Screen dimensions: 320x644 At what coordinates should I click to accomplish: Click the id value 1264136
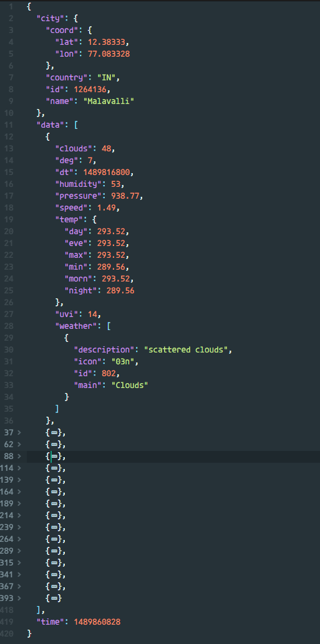(90, 89)
